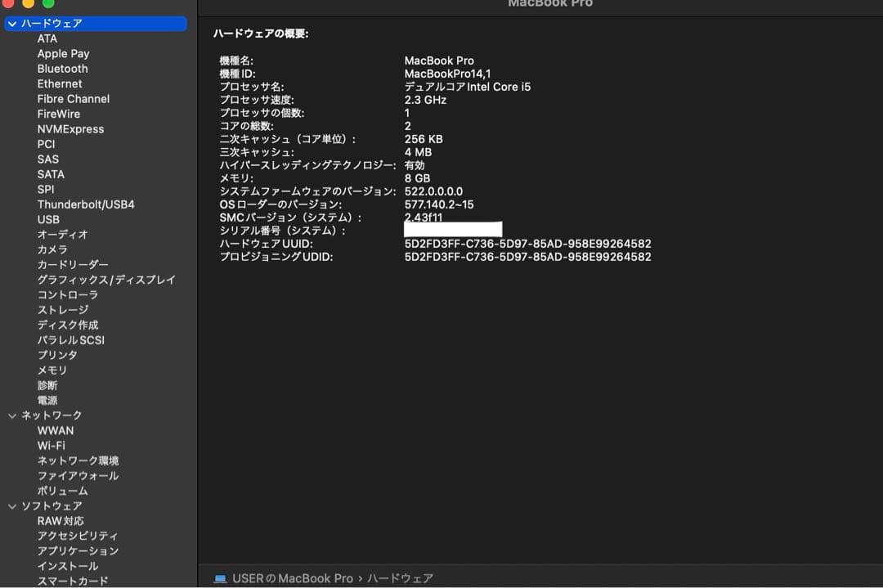
Task: Collapse the ソフトウェア section
Action: coord(11,505)
